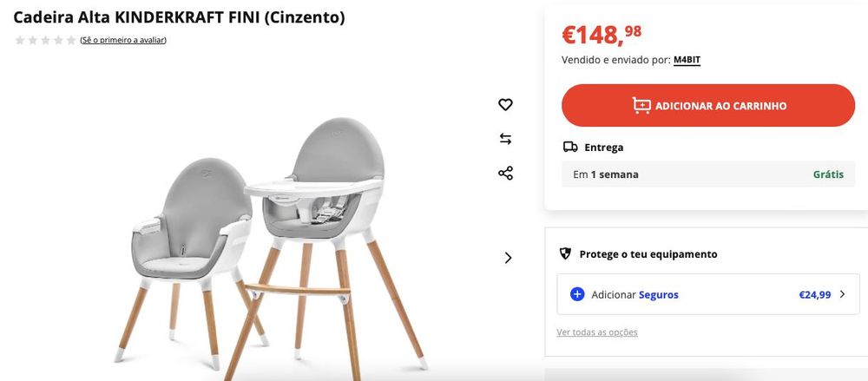This screenshot has width=868, height=381.
Task: Select the first rating star
Action: pyautogui.click(x=20, y=40)
